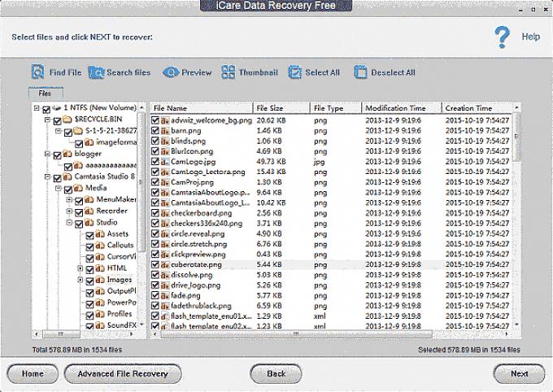Click file icon of checkerboard.png

165,213
